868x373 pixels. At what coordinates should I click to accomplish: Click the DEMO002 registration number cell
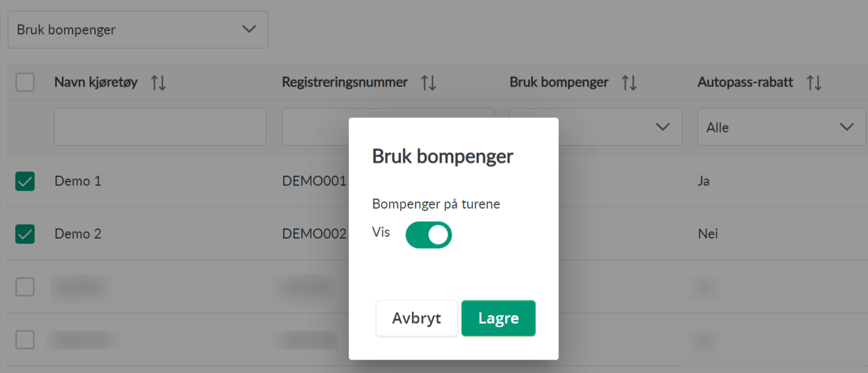pos(314,234)
